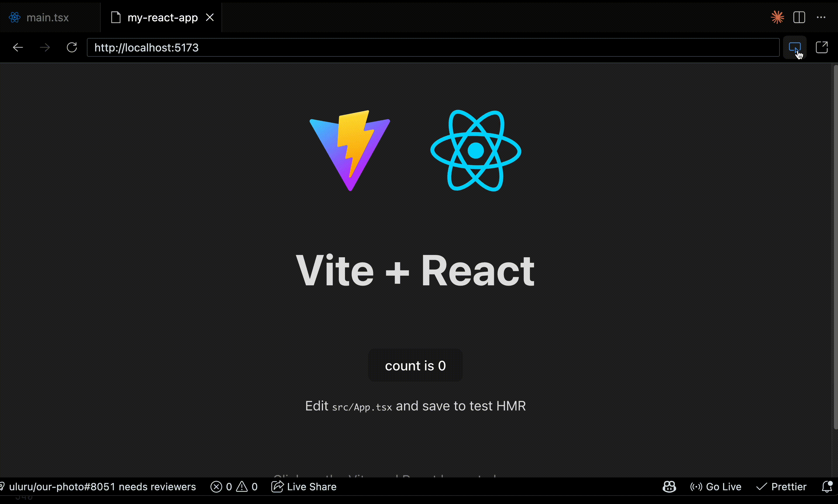Click the Vite logo

click(350, 151)
